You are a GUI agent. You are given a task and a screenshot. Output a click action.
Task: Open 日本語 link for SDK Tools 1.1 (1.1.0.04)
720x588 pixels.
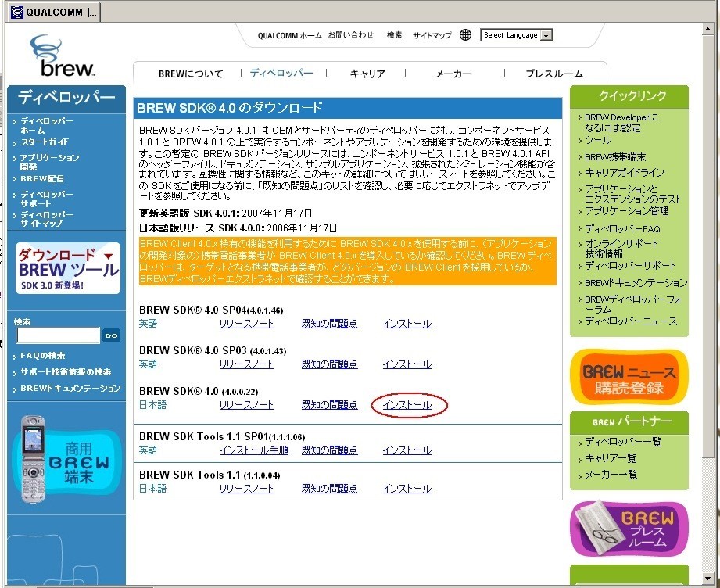click(x=152, y=489)
